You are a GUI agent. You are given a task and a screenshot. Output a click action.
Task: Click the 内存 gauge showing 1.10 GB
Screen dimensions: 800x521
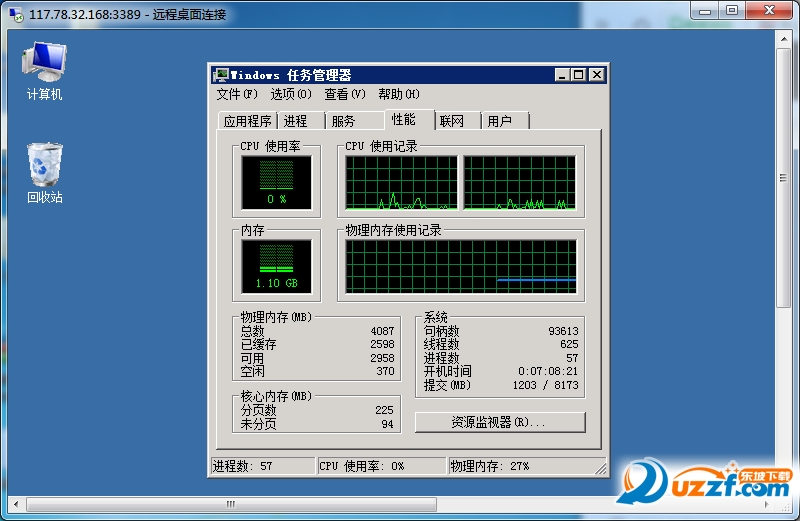click(277, 266)
